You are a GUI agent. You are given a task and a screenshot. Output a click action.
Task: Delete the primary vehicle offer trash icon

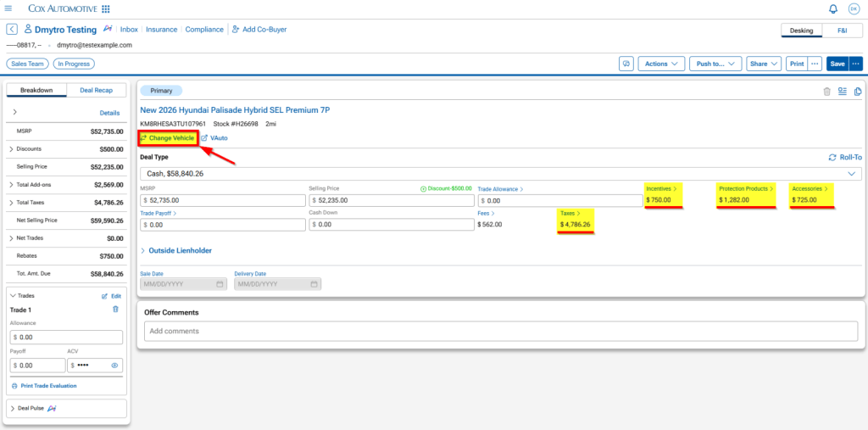pyautogui.click(x=827, y=92)
